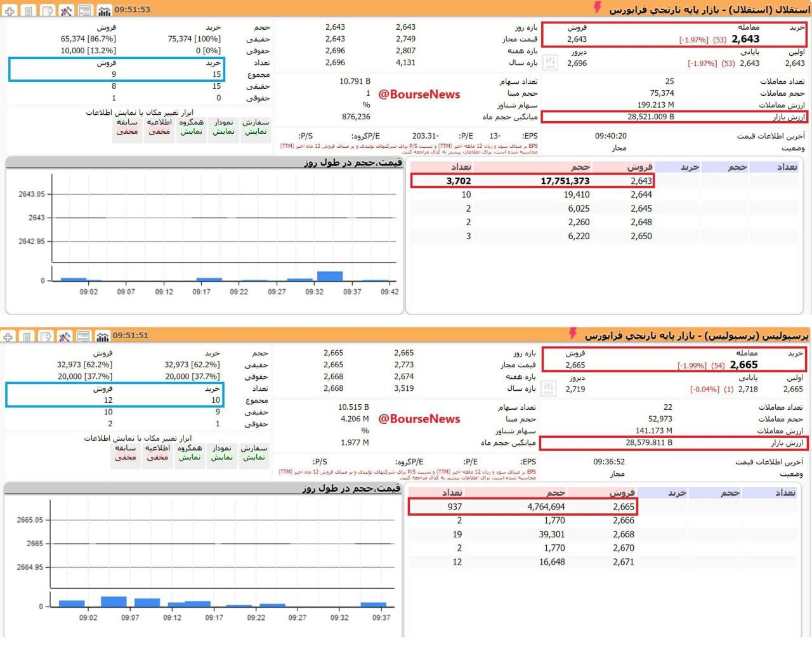Open the calculator-sheet icon in Persepolis panel
This screenshot has height=649, width=812.
(27, 336)
